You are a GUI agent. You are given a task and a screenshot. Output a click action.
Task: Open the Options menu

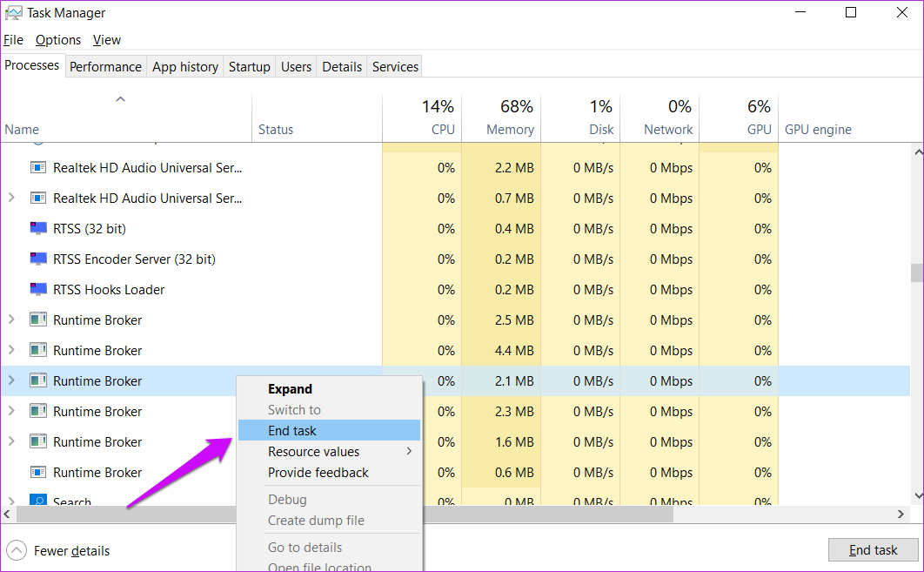point(57,39)
